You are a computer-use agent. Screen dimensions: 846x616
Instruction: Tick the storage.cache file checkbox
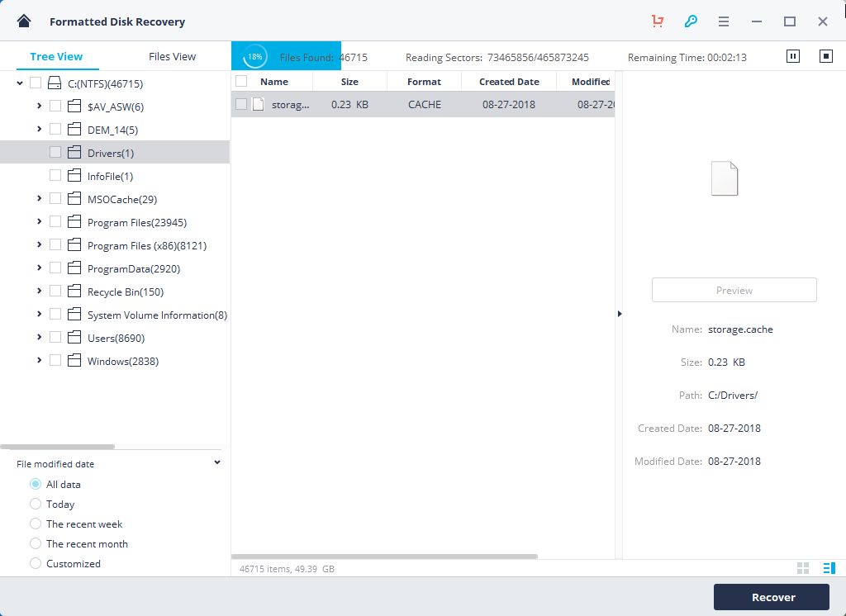tap(241, 104)
